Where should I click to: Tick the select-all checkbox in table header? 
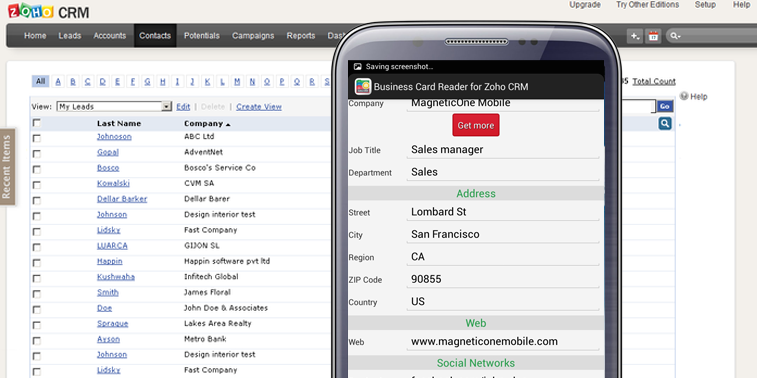tap(37, 123)
